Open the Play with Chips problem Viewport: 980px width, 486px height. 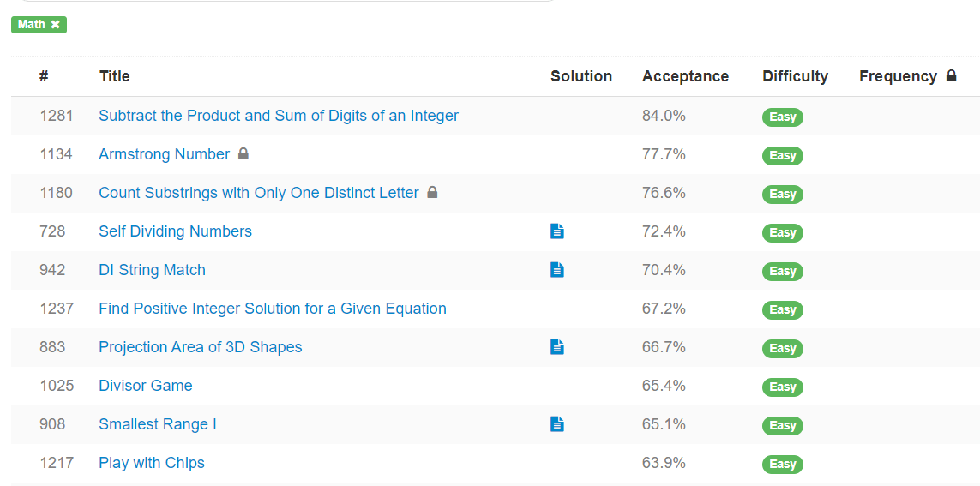tap(152, 463)
